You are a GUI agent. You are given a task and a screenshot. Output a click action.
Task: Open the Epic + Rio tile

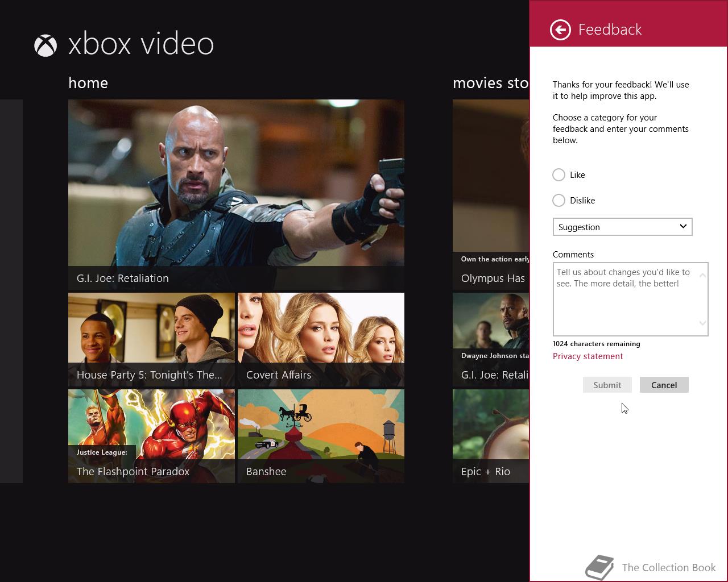pos(491,436)
